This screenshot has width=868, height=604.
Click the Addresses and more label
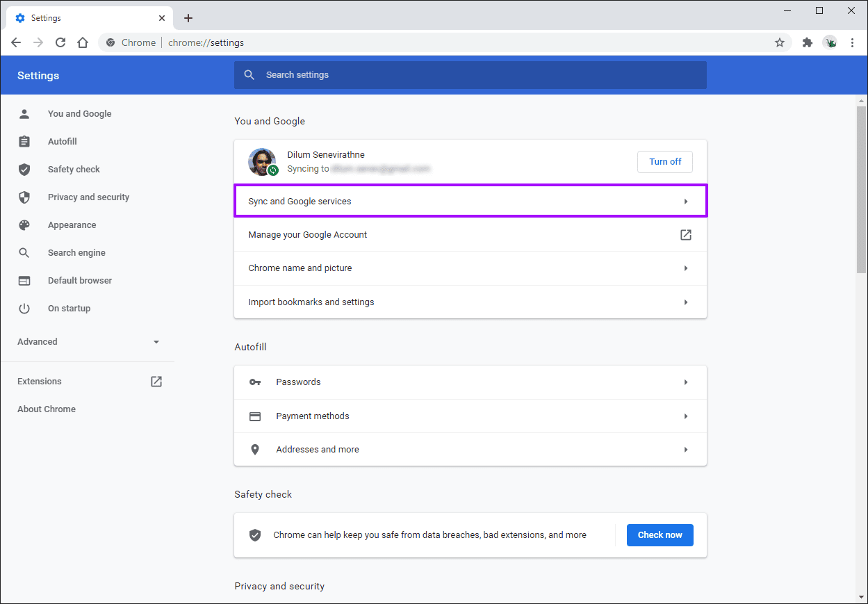coord(318,450)
